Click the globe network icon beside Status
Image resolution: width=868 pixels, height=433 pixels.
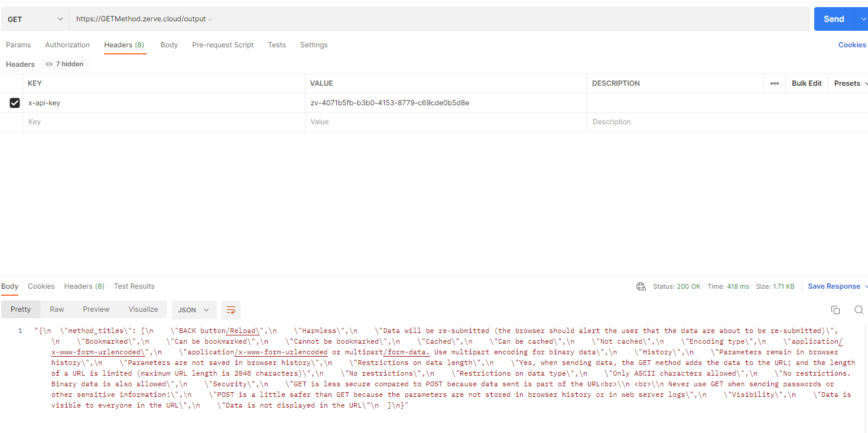641,286
